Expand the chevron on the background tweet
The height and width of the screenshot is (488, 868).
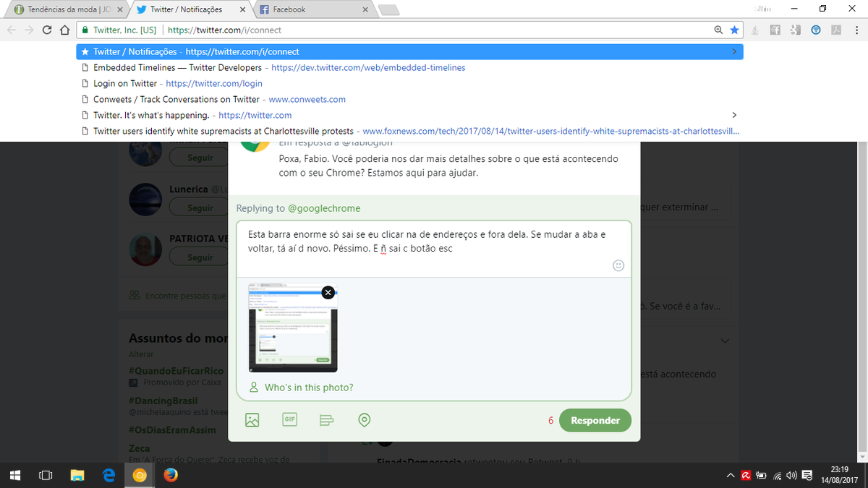click(x=726, y=341)
